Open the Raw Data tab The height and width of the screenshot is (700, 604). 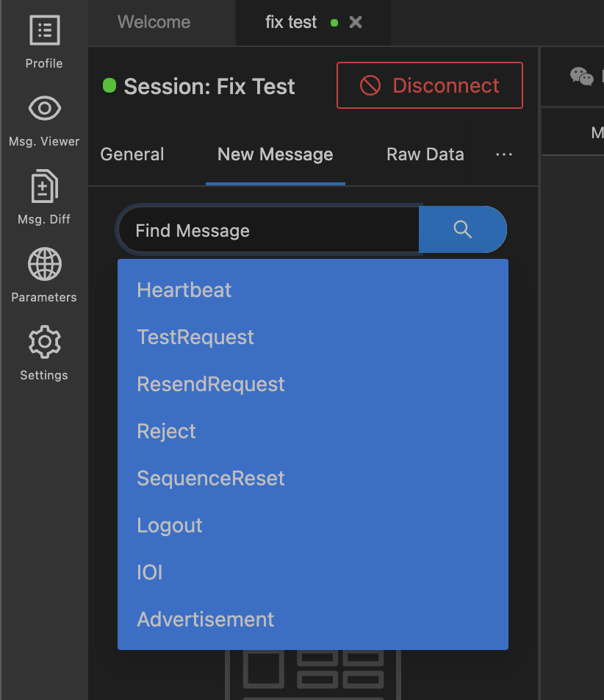click(425, 154)
